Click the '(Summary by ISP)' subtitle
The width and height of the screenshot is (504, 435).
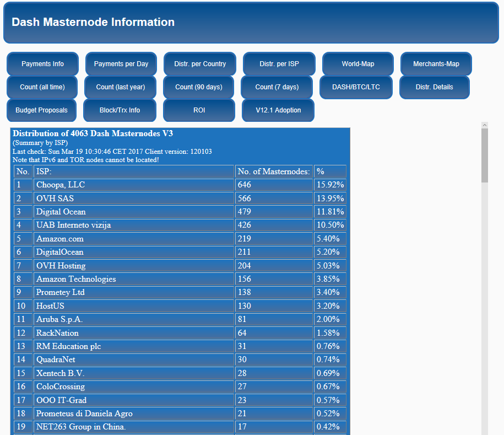tap(40, 143)
